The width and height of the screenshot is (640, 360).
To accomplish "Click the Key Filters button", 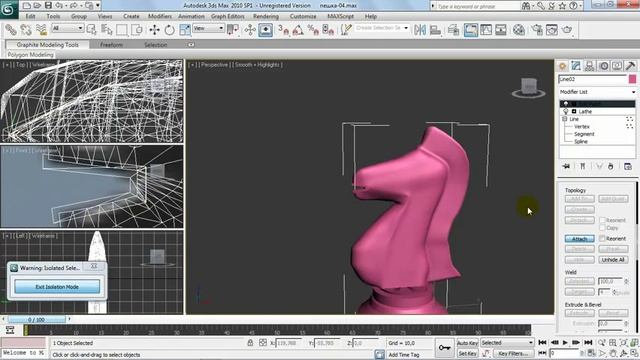I will [513, 353].
